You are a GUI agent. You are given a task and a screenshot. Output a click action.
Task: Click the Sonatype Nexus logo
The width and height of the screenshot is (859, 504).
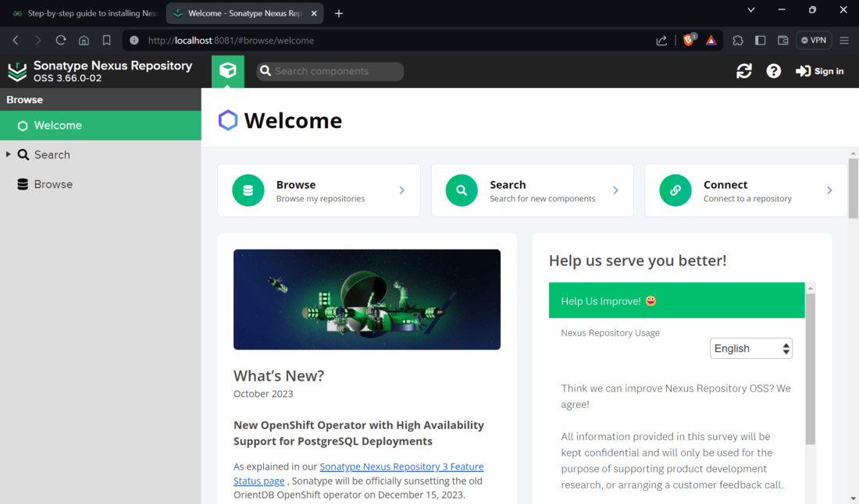pyautogui.click(x=17, y=72)
